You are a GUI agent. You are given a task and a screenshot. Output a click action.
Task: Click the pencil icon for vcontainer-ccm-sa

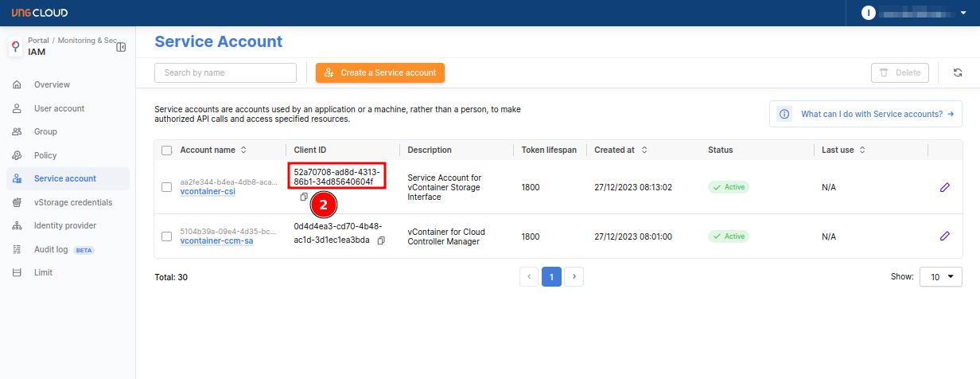pos(945,236)
